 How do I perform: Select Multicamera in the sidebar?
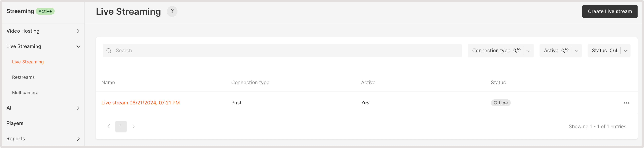pos(25,93)
